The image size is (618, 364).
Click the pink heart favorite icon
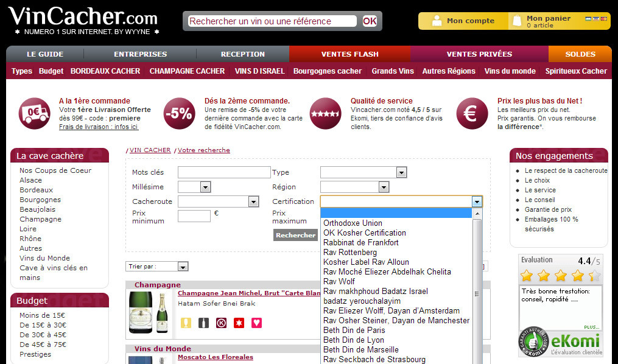(x=256, y=323)
